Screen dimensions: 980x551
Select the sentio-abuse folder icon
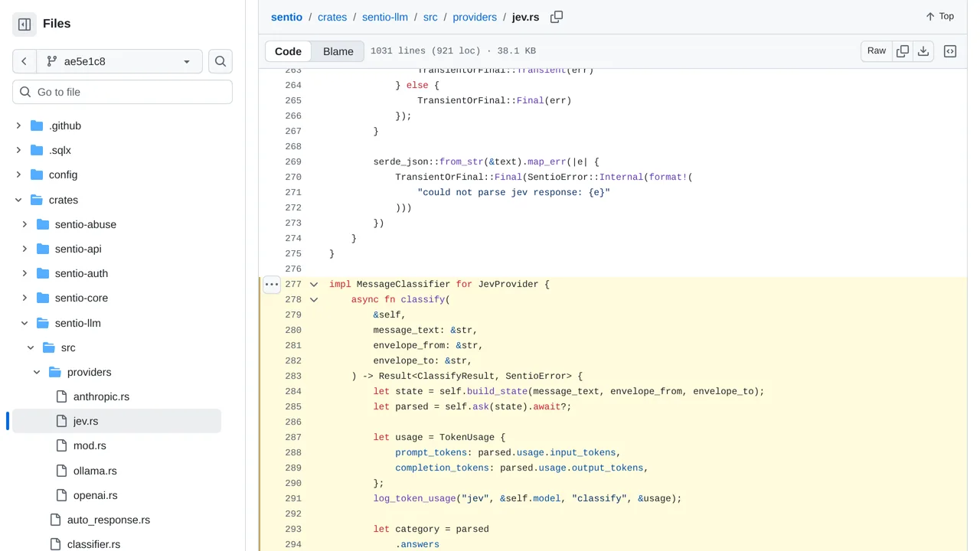(x=43, y=224)
